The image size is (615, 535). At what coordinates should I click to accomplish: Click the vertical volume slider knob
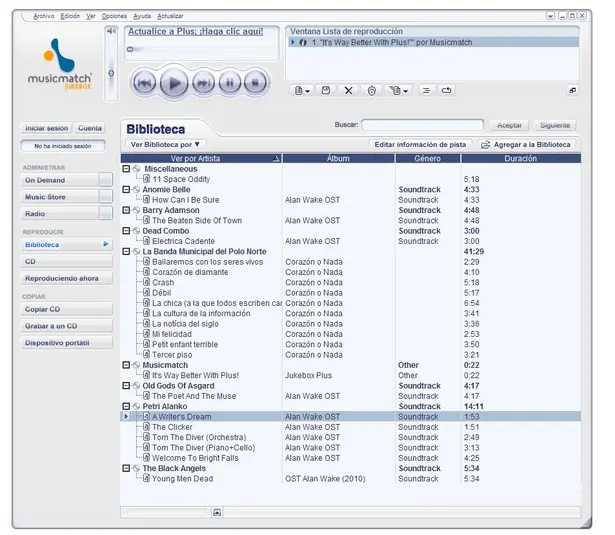[x=111, y=73]
